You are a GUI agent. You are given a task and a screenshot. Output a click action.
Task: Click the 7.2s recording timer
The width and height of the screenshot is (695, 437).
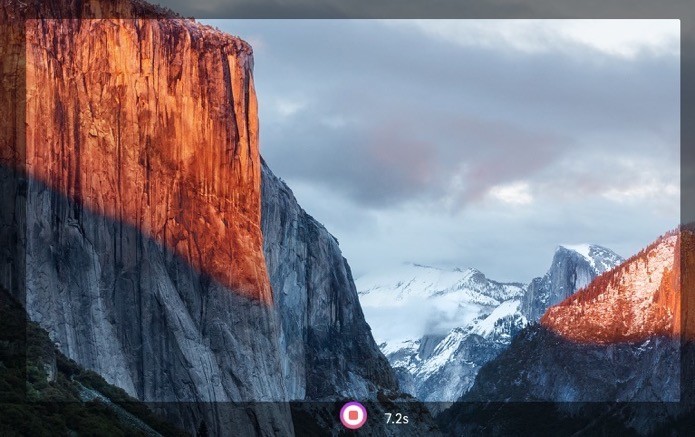pos(396,418)
